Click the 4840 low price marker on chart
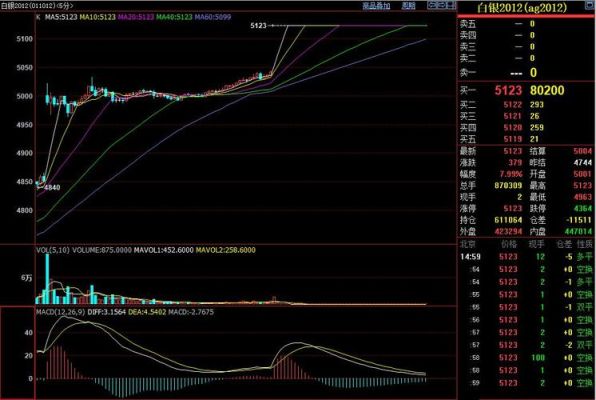596x400 pixels. click(x=52, y=187)
